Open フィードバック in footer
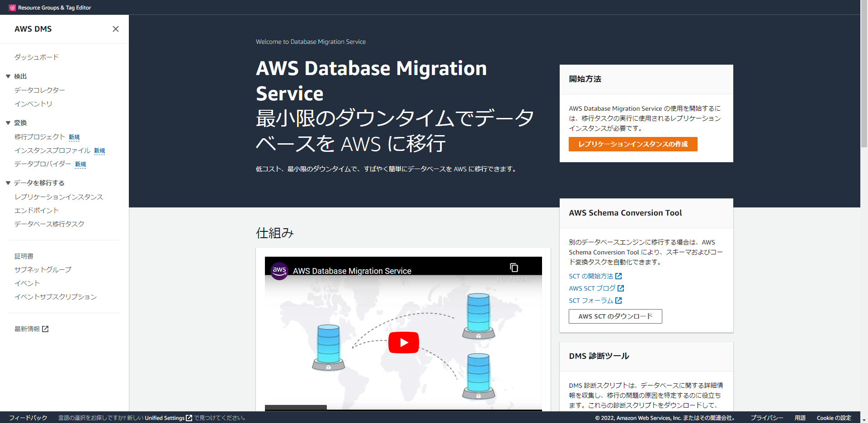 click(28, 418)
